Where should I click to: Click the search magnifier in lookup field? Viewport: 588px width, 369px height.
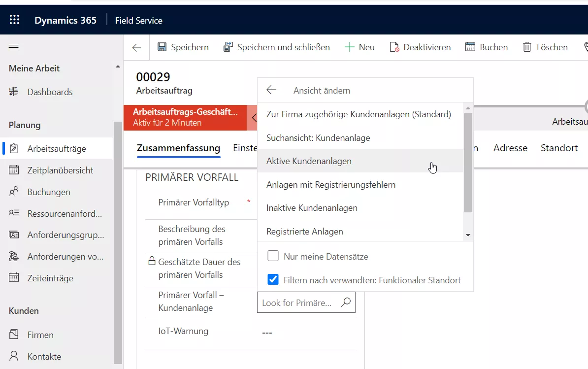pyautogui.click(x=346, y=302)
